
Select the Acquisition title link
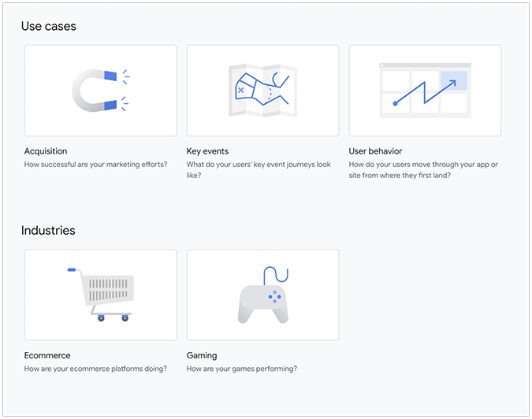[46, 151]
